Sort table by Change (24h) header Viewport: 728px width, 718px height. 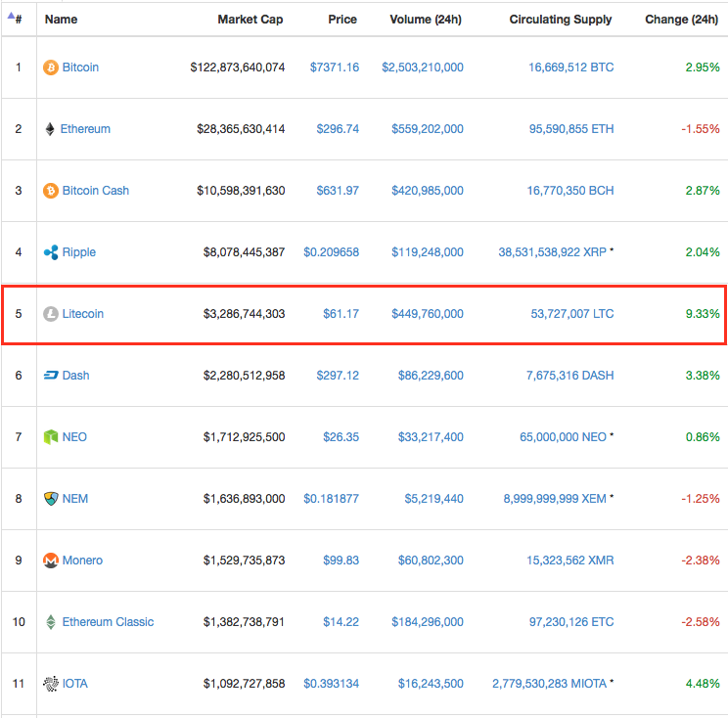point(682,20)
